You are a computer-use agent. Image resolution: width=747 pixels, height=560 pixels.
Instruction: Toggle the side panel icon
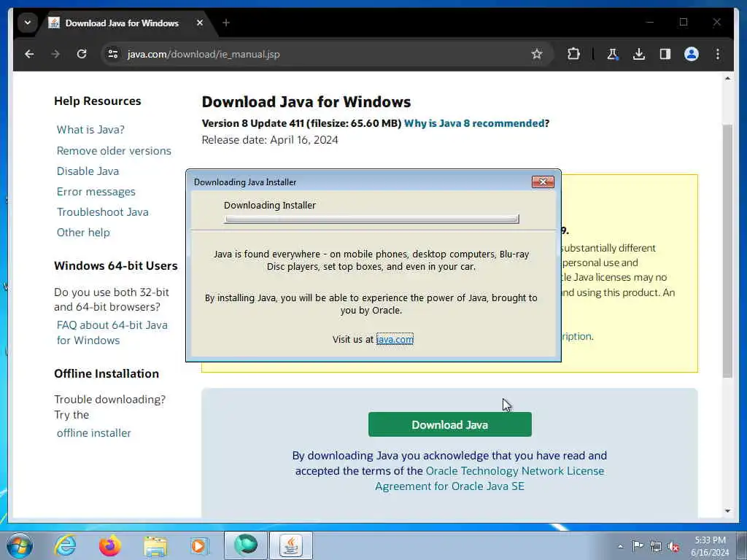click(x=665, y=54)
